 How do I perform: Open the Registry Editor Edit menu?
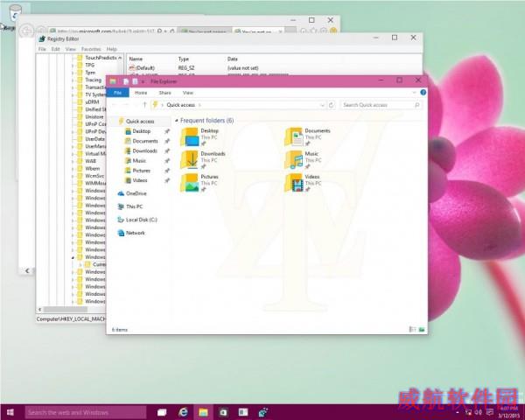click(x=56, y=49)
